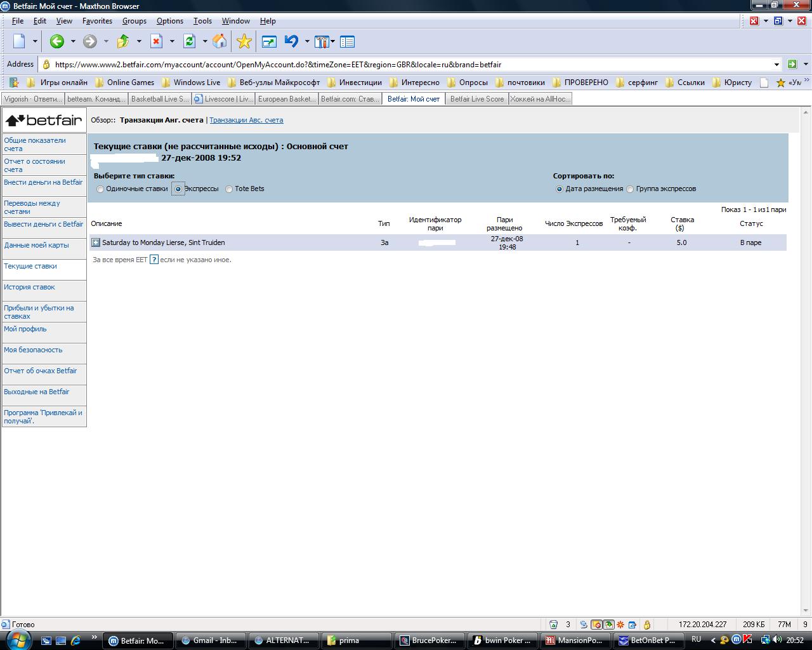This screenshot has height=650, width=812.
Task: Click the Stop loading red X icon
Action: [x=156, y=42]
